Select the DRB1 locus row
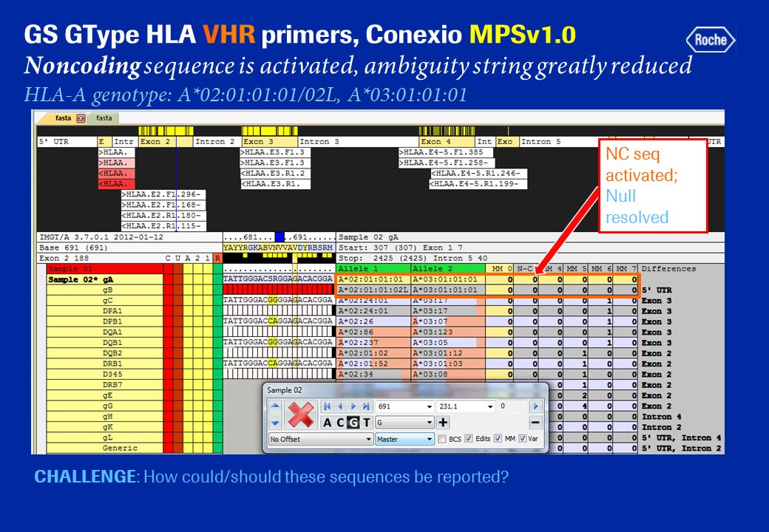 tap(104, 364)
